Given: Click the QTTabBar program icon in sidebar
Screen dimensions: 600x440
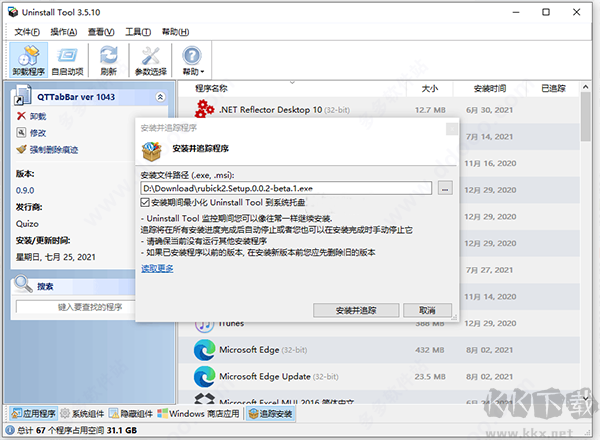Looking at the screenshot, I should click(x=22, y=96).
